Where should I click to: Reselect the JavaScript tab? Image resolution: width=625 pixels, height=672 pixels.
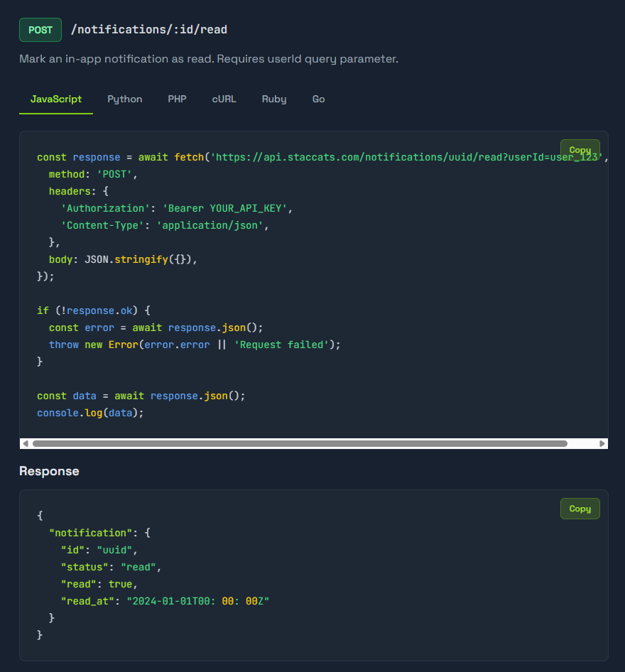(x=55, y=99)
